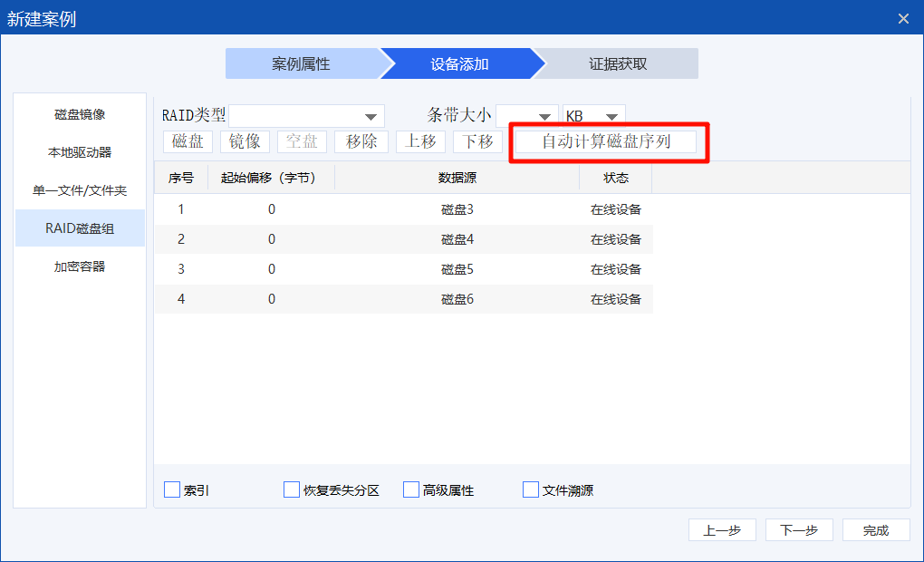924x562 pixels.
Task: Tick the 恢复丢失分区 checkbox
Action: click(292, 489)
